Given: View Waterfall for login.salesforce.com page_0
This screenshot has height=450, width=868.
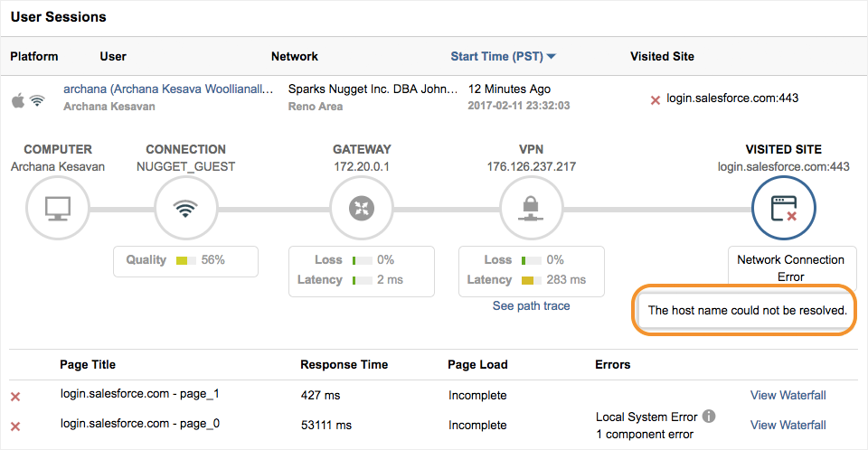Looking at the screenshot, I should pyautogui.click(x=788, y=425).
